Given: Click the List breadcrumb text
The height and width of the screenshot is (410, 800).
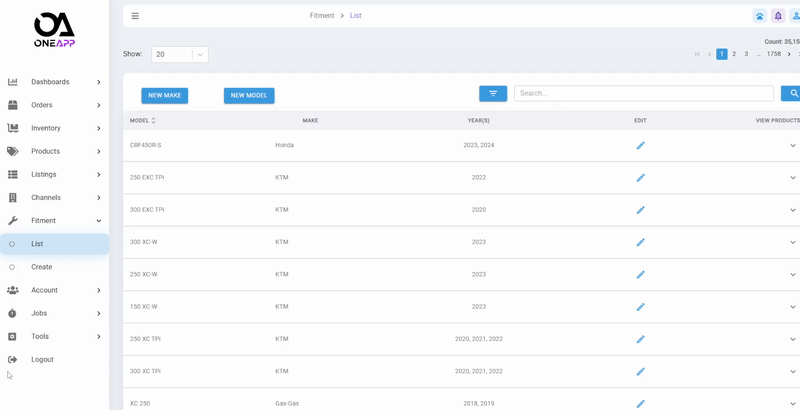Looking at the screenshot, I should pos(356,16).
